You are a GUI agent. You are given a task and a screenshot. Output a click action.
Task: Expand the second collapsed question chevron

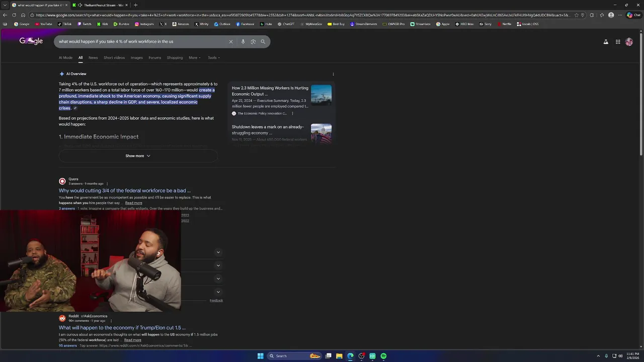pos(218,265)
